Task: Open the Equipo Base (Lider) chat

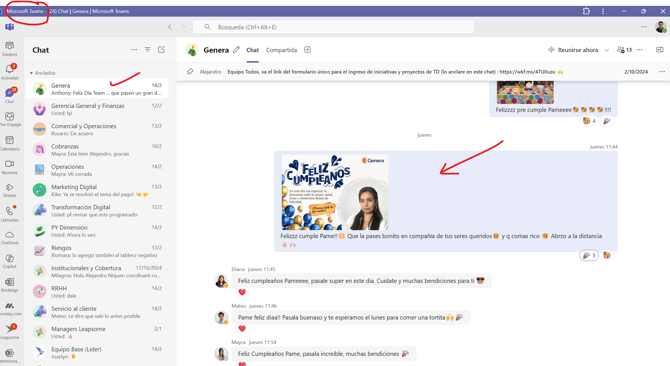Action: tap(97, 352)
